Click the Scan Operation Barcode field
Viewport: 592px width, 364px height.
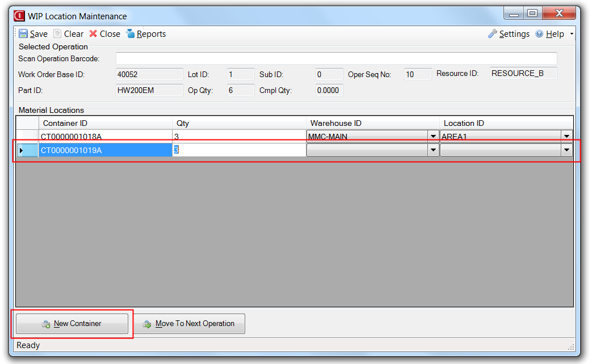[336, 59]
